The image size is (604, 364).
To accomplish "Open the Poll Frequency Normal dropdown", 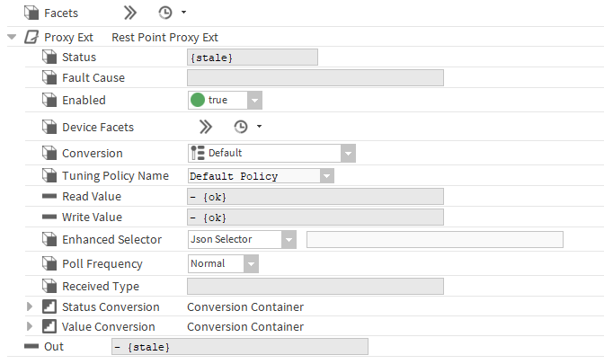I will click(251, 264).
